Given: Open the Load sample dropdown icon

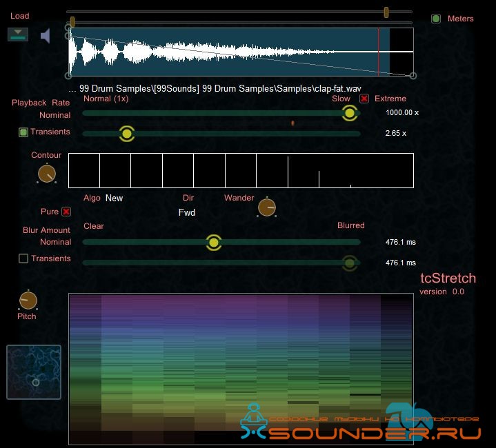Looking at the screenshot, I should (x=18, y=34).
